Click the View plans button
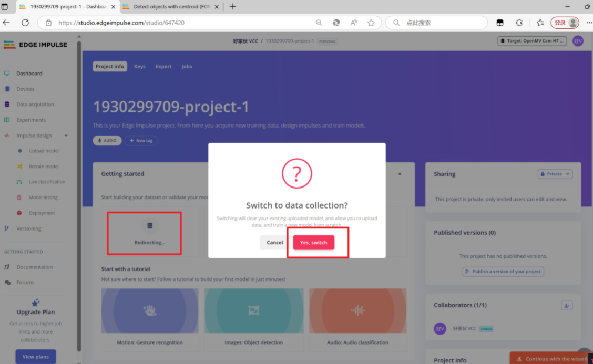Screen dimensions: 593x364 point(36,357)
